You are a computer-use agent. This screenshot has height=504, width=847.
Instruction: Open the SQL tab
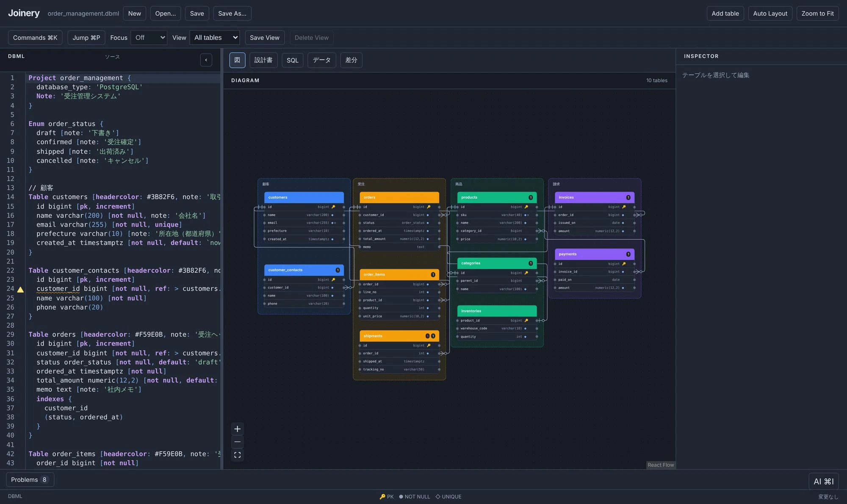pyautogui.click(x=293, y=60)
